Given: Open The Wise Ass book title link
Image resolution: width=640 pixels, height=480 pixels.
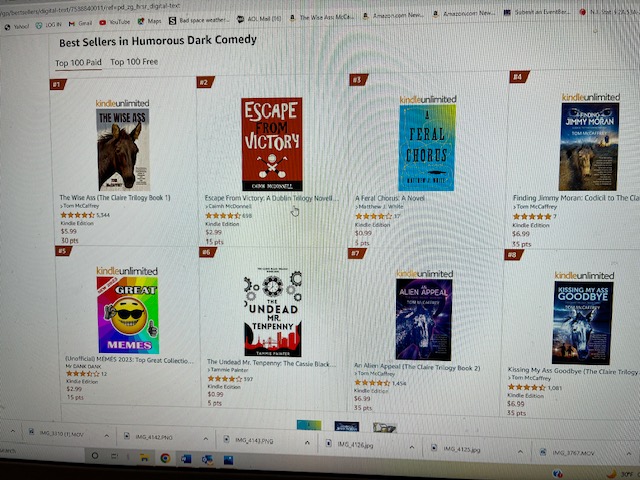Looking at the screenshot, I should tap(115, 198).
